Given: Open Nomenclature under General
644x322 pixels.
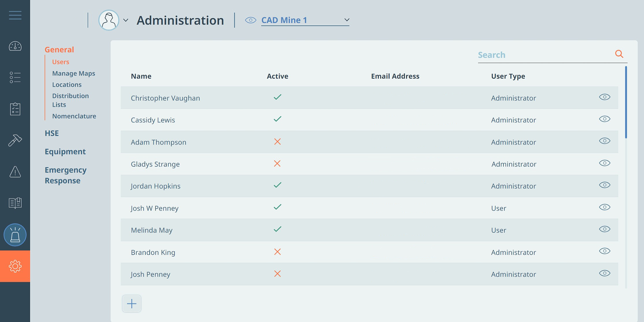Looking at the screenshot, I should click(74, 116).
